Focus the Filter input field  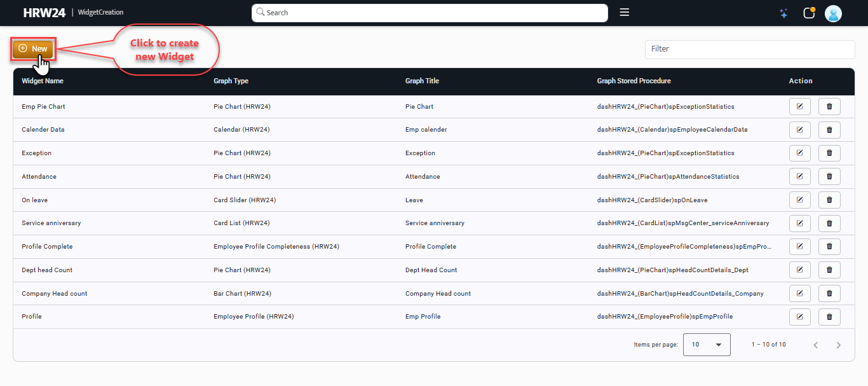[x=749, y=49]
